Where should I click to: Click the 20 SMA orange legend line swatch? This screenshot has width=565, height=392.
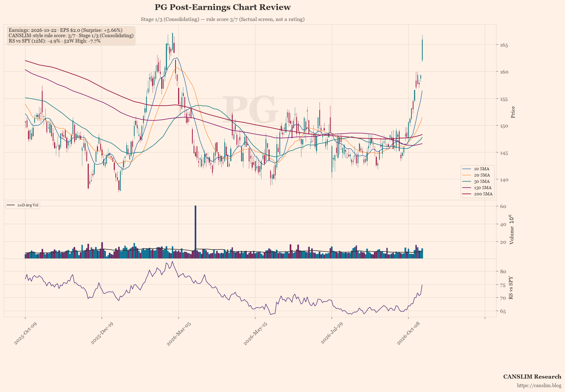[467, 175]
